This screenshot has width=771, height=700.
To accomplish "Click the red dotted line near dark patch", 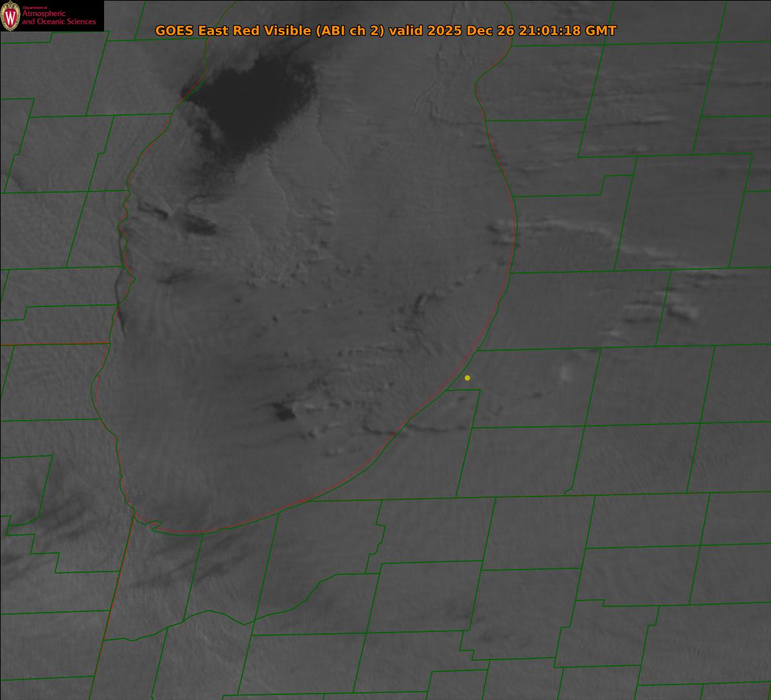I will (191, 92).
